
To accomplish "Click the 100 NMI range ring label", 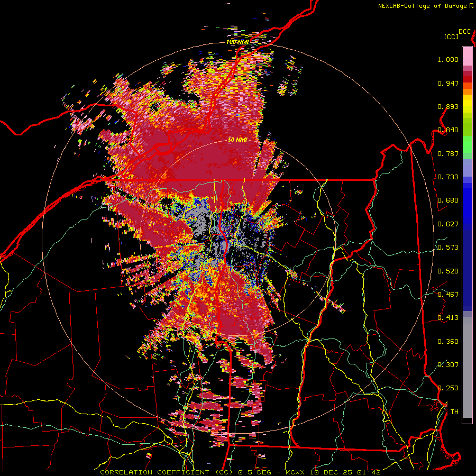I will [x=237, y=42].
